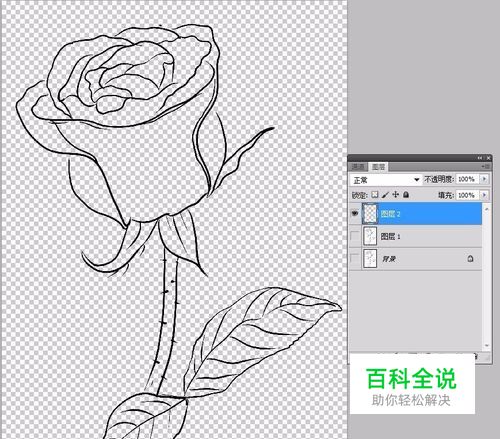Click layer list scrollbar down arrow

coord(487,346)
